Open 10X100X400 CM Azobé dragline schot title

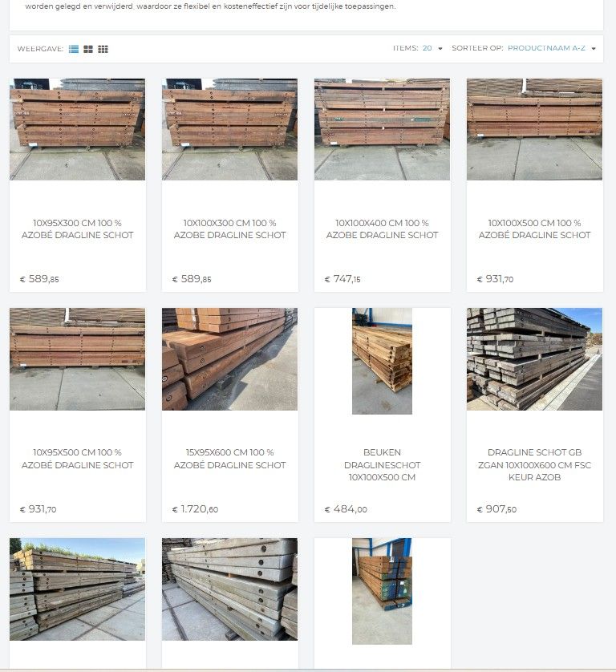[x=382, y=229]
